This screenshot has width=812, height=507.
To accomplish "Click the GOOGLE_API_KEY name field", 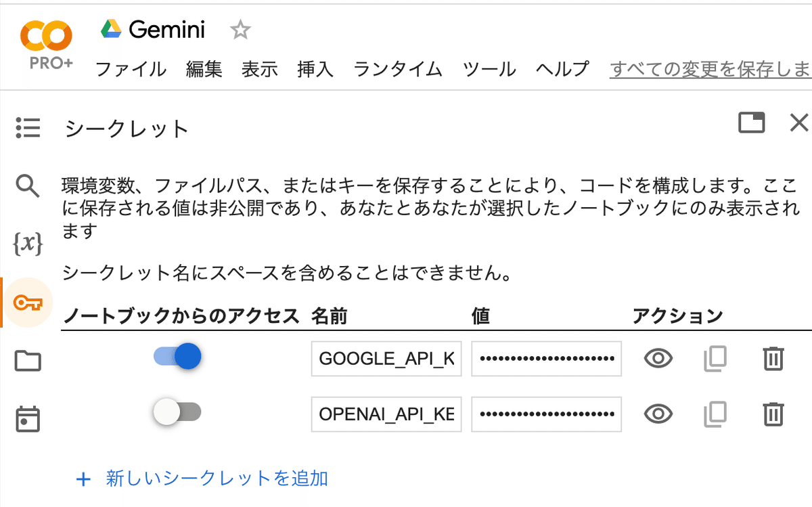I will tap(386, 359).
